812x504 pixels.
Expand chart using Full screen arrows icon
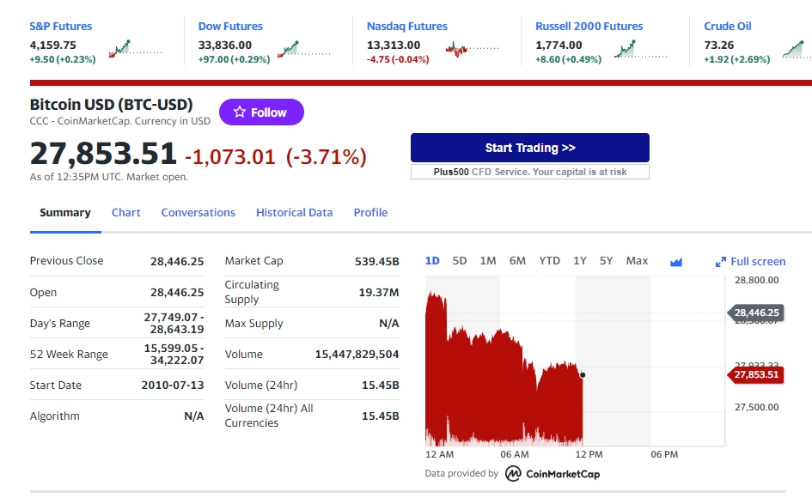720,263
